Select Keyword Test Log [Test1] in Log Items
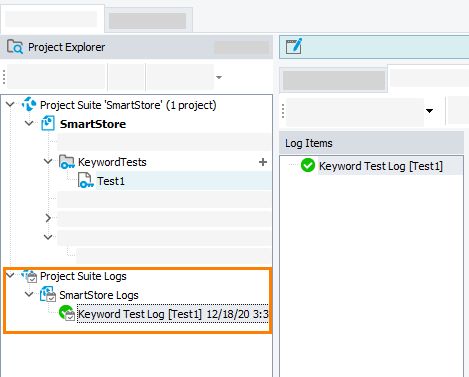 pyautogui.click(x=381, y=166)
